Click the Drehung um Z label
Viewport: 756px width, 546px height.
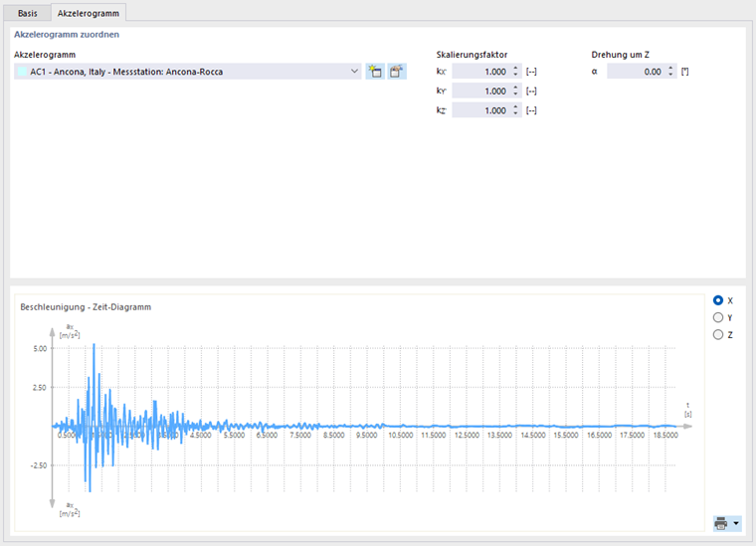click(x=620, y=55)
